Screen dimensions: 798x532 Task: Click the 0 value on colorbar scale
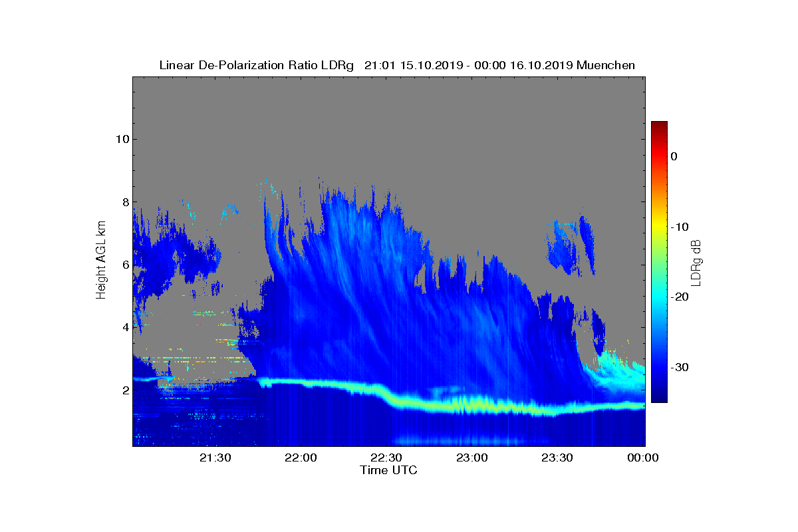[674, 156]
